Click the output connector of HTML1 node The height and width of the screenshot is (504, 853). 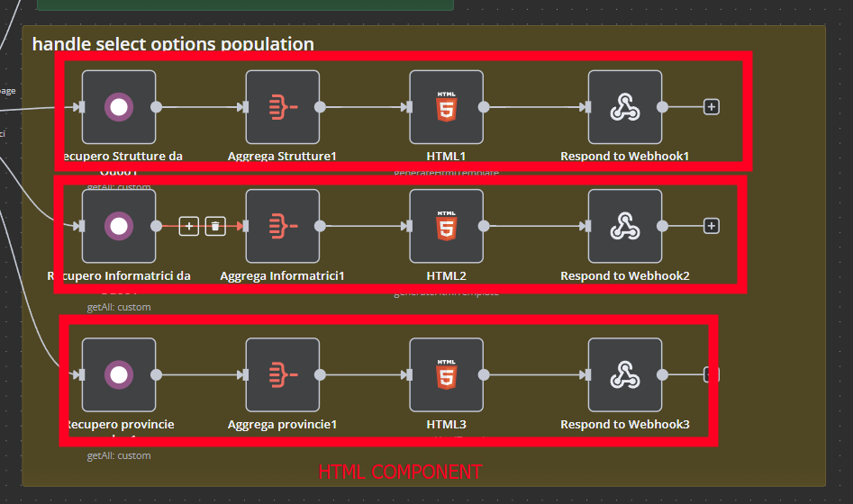tap(484, 107)
